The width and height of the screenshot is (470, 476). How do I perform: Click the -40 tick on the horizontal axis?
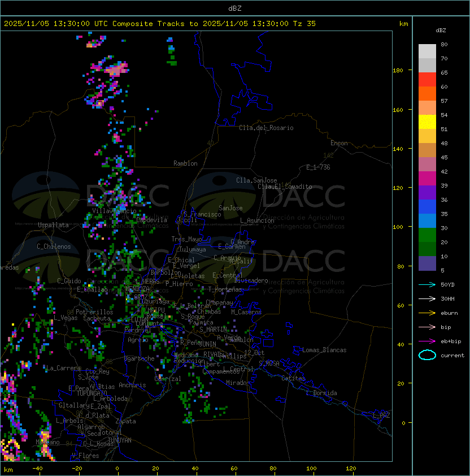point(37,468)
